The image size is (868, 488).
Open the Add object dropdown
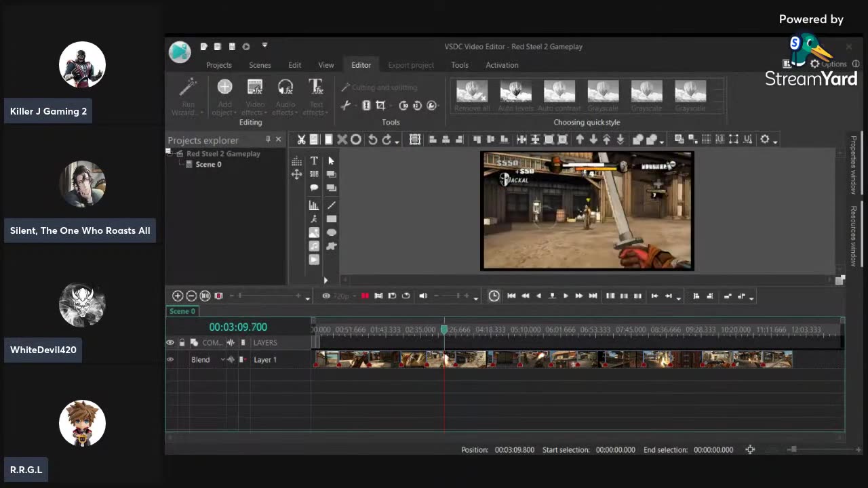224,97
